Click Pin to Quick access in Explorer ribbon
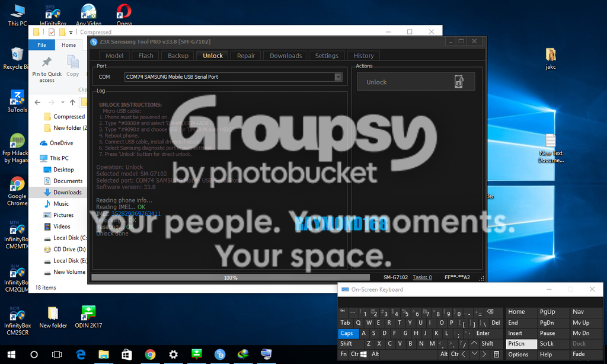 coord(47,69)
